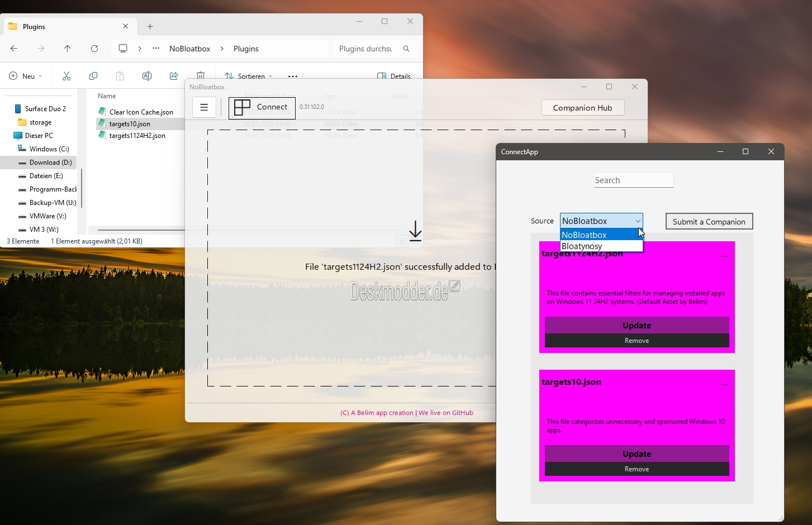Click the Rename icon in Explorer toolbar
This screenshot has width=812, height=525.
point(147,76)
